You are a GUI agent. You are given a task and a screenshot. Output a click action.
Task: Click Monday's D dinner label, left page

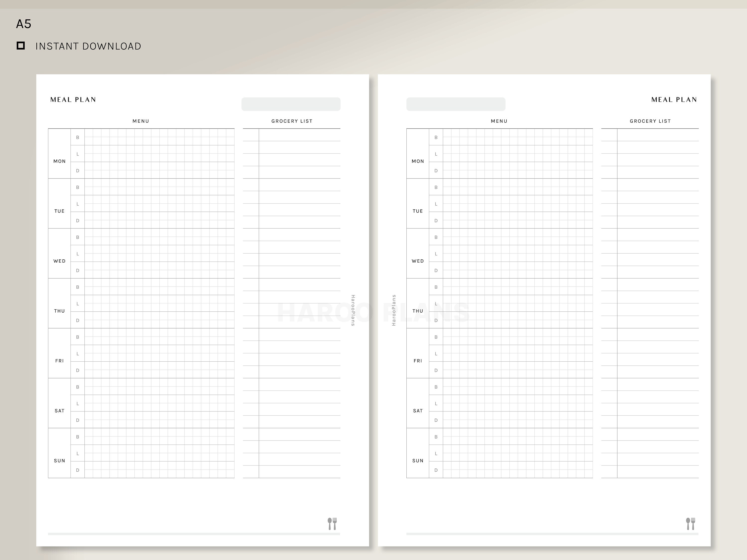pyautogui.click(x=78, y=171)
